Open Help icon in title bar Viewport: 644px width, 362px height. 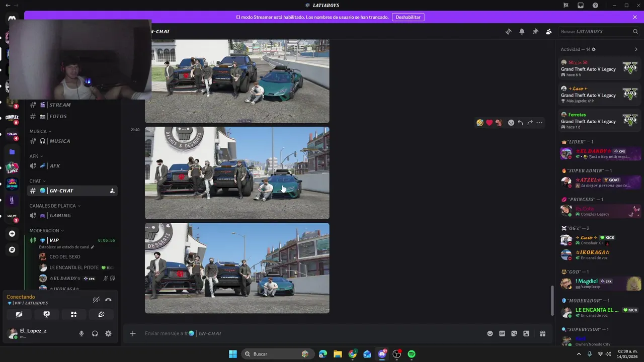[x=595, y=6]
